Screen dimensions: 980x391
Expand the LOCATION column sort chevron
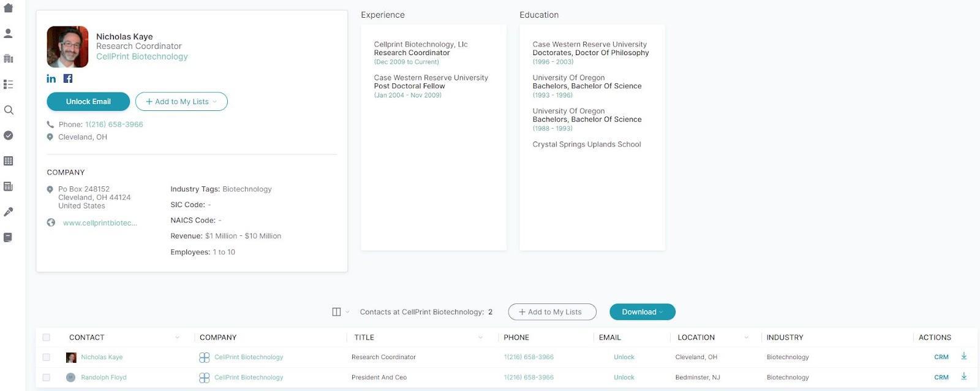click(x=746, y=338)
